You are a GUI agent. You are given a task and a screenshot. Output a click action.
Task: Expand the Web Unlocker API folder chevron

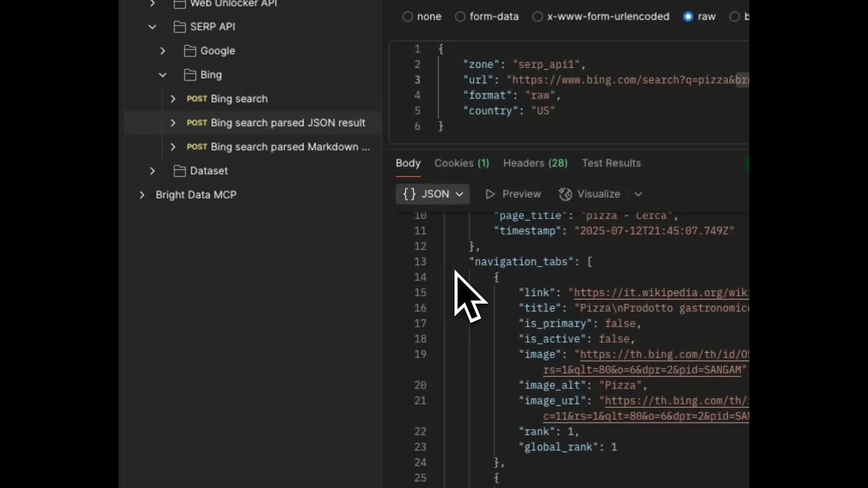(153, 3)
